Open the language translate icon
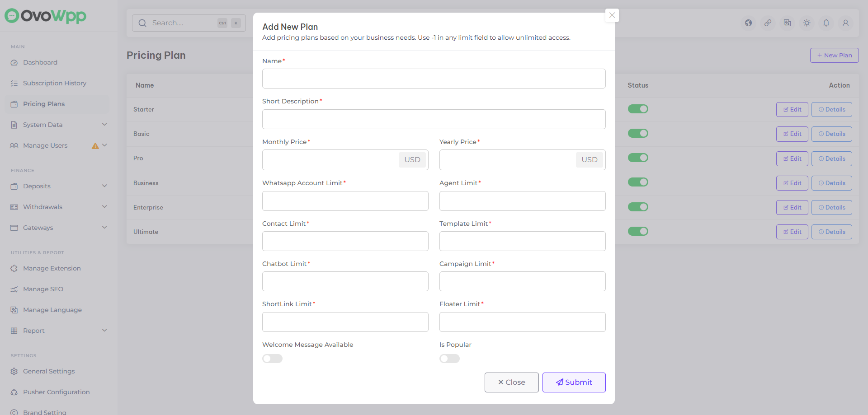This screenshot has height=415, width=868. (x=788, y=23)
